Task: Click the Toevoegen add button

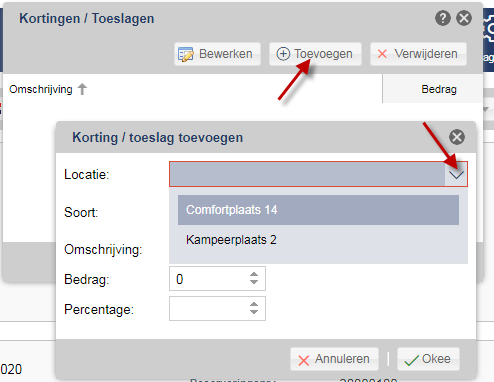Action: [315, 54]
